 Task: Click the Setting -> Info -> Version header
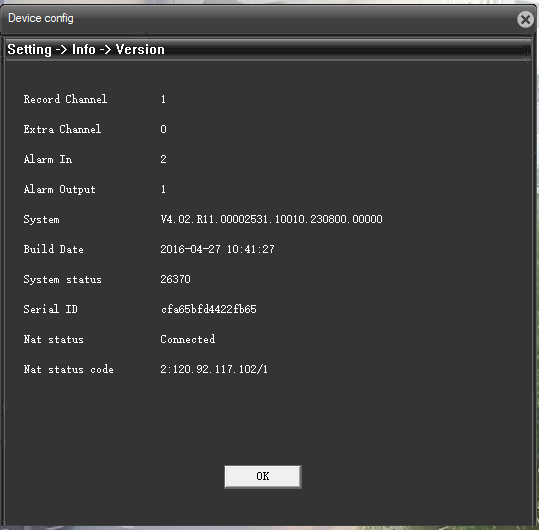point(86,49)
